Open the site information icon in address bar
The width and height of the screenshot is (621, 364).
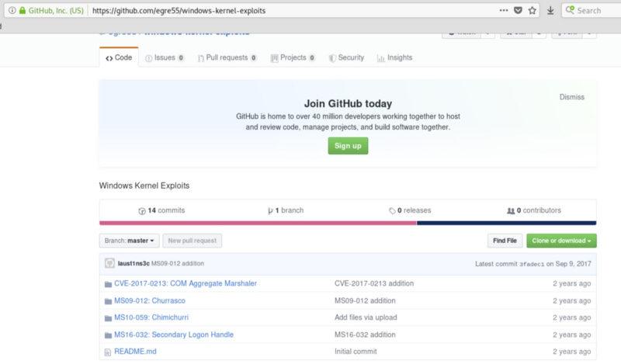point(12,10)
